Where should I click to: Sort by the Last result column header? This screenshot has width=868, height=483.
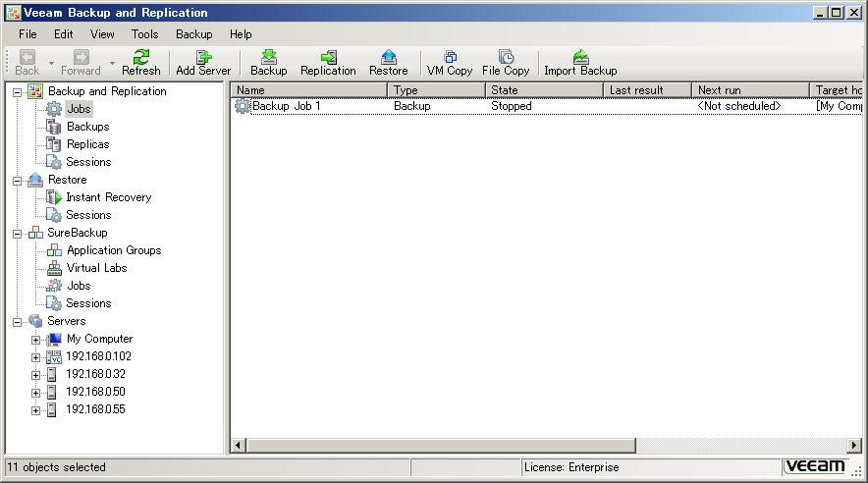click(648, 90)
